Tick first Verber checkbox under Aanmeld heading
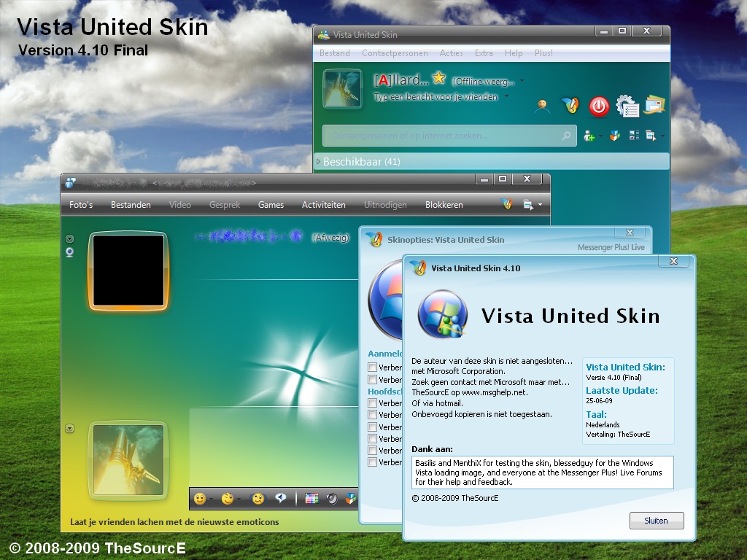747x560 pixels. coord(373,367)
